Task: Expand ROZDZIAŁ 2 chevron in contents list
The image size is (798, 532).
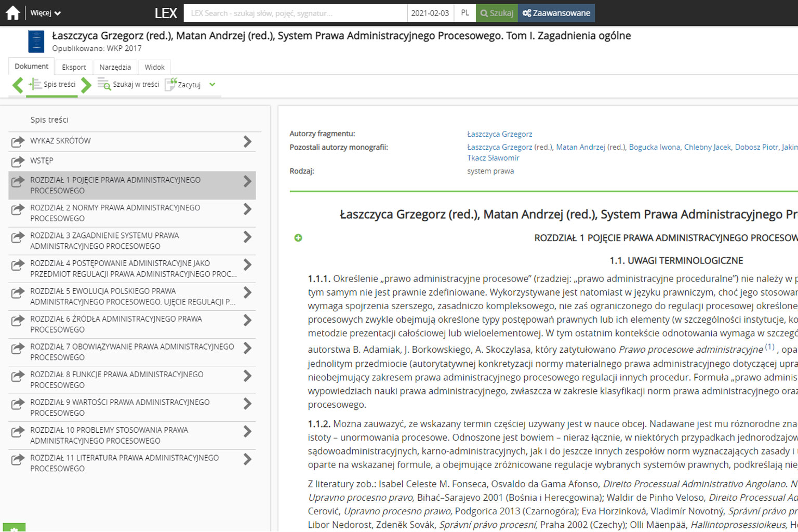Action: tap(247, 209)
